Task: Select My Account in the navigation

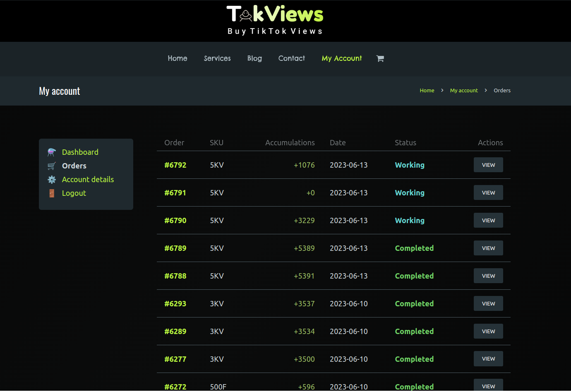Action: pyautogui.click(x=342, y=58)
